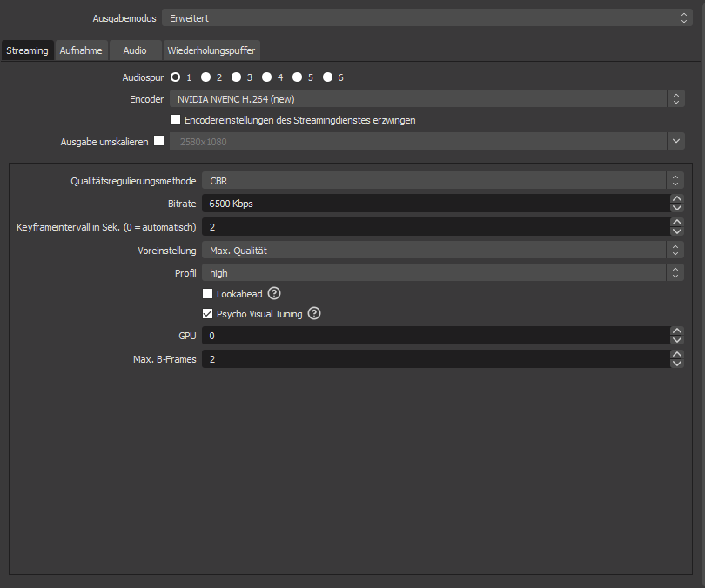Viewport: 705px width, 588px height.
Task: Select Audiospur 6 radio button
Action: (x=327, y=77)
